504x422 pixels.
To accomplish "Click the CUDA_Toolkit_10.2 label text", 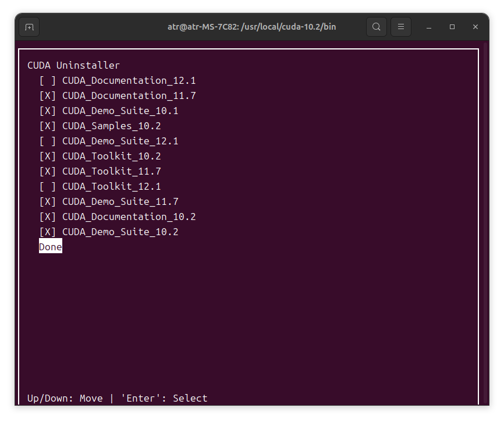I will tap(112, 156).
